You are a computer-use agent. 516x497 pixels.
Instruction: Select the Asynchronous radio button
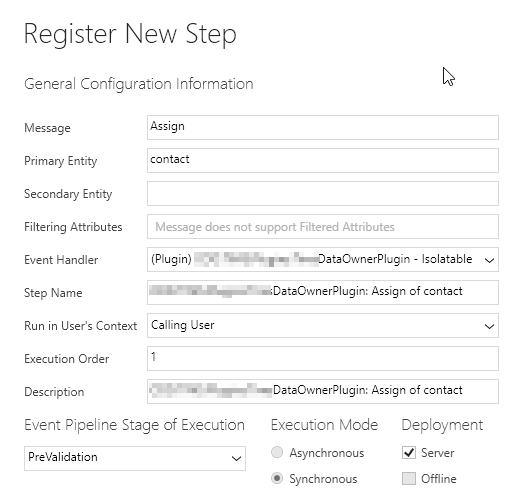click(277, 452)
